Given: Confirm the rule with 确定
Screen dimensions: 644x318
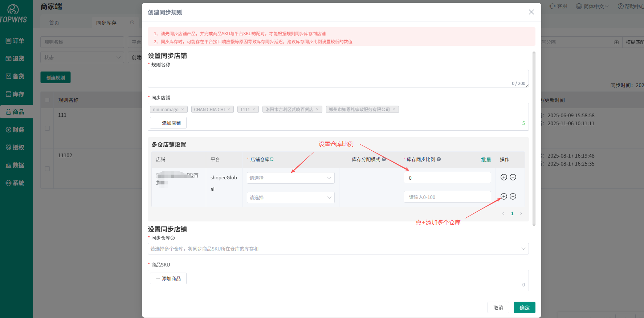Looking at the screenshot, I should [x=524, y=307].
